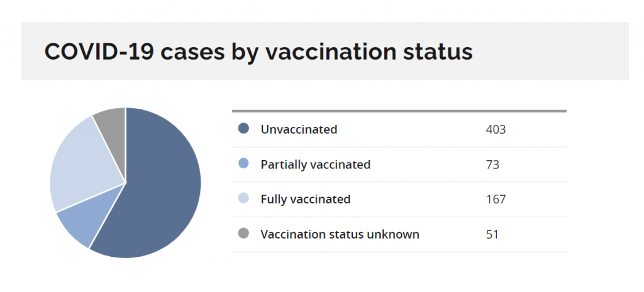Select the Fully vaccinated legend label
This screenshot has height=292, width=644.
(x=306, y=200)
